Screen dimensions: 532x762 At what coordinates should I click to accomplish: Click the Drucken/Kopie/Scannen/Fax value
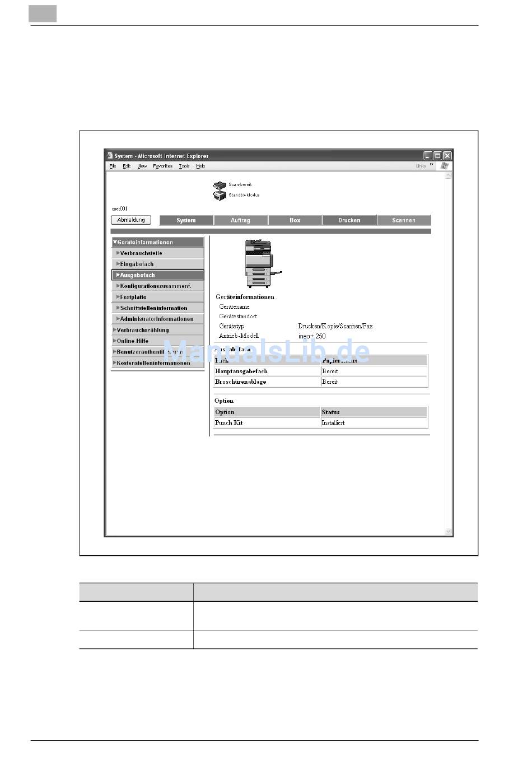(x=335, y=326)
